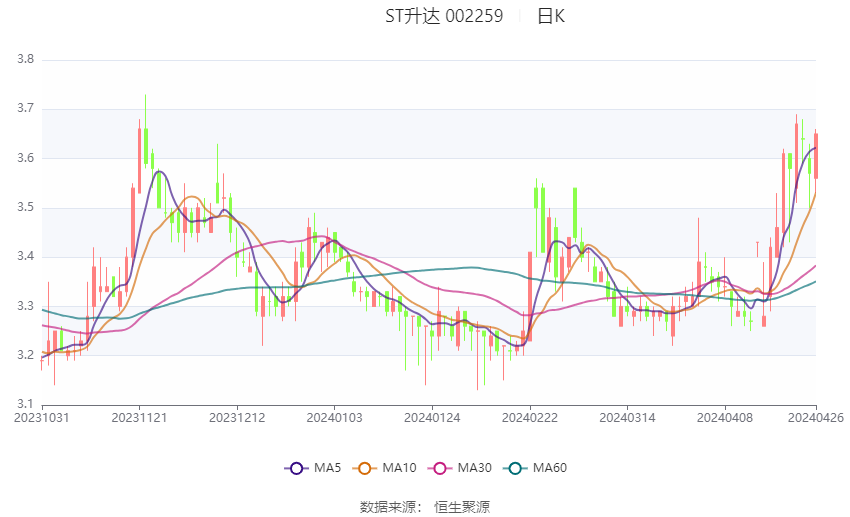Toggle the MA30 legend series

pyautogui.click(x=460, y=468)
